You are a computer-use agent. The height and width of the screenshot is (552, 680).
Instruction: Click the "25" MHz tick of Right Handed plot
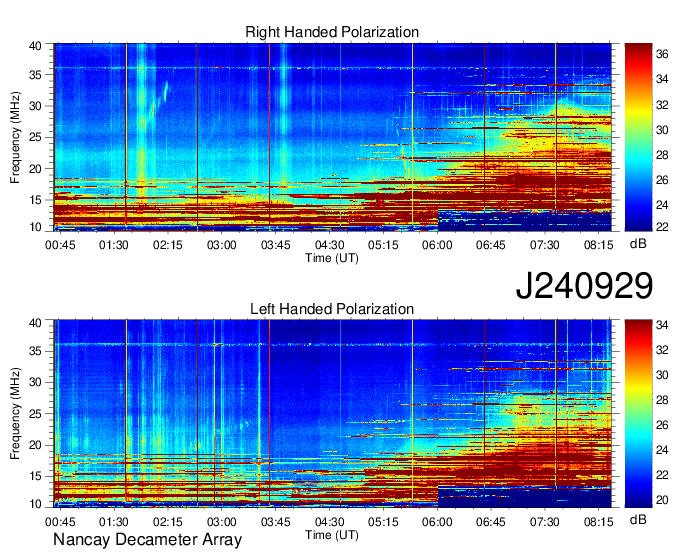[35, 137]
